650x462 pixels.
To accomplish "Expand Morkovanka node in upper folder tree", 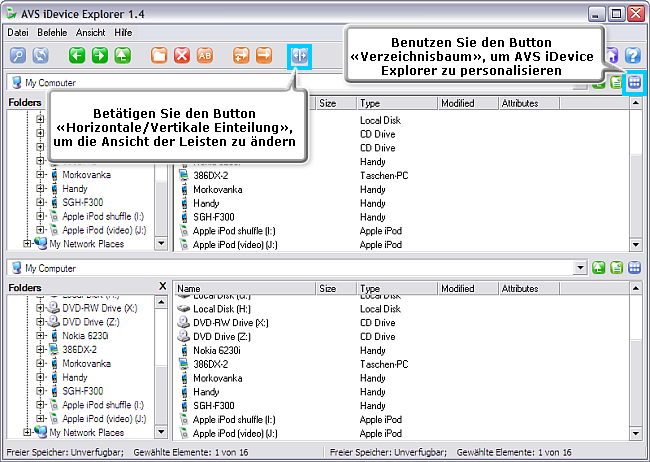I will click(x=40, y=175).
